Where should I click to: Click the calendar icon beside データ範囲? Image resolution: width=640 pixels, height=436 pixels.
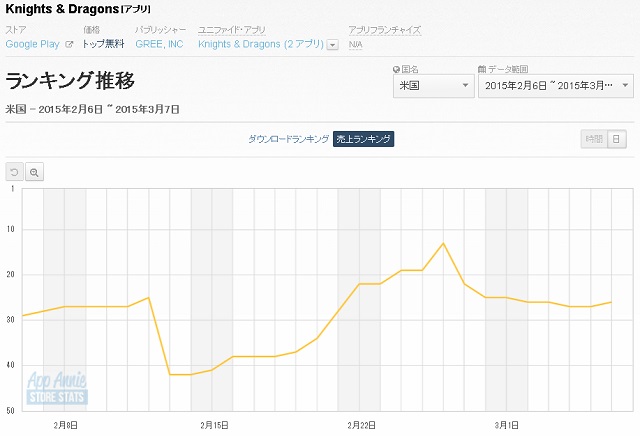482,69
